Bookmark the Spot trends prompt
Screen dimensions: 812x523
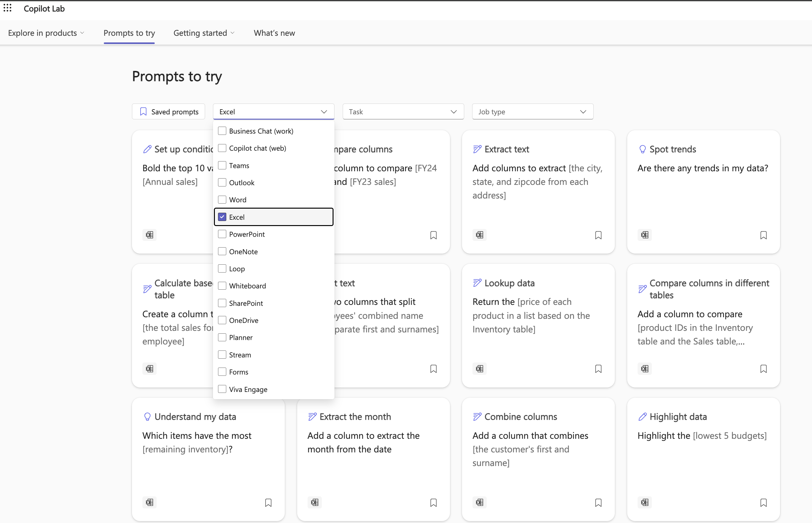tap(763, 235)
